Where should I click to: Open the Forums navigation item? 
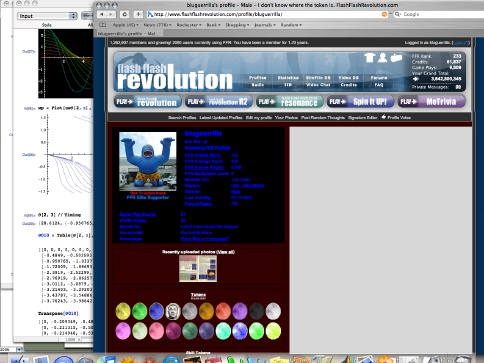[x=379, y=78]
